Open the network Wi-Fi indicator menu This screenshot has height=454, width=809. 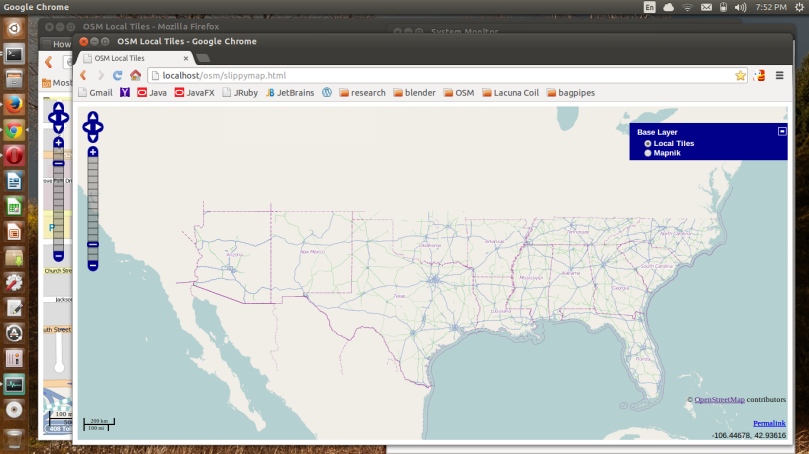pyautogui.click(x=687, y=7)
